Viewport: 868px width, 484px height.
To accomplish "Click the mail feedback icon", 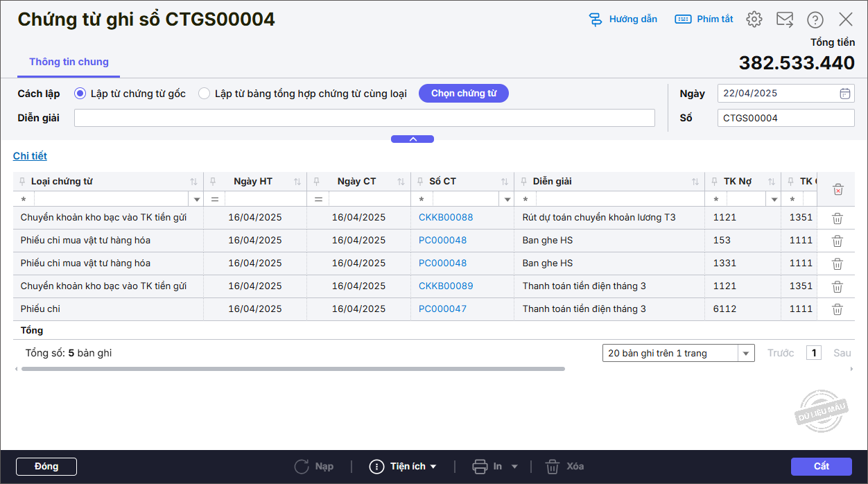I will [785, 19].
